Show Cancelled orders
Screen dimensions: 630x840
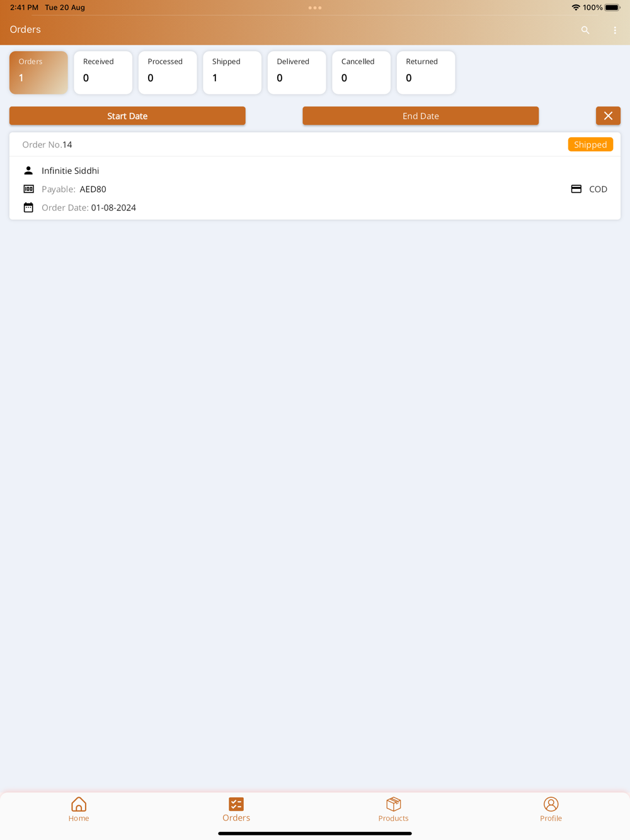tap(361, 72)
